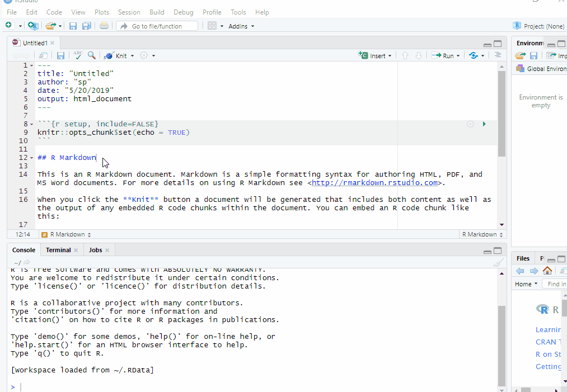The height and width of the screenshot is (392, 567).
Task: Open the File menu
Action: pyautogui.click(x=12, y=12)
